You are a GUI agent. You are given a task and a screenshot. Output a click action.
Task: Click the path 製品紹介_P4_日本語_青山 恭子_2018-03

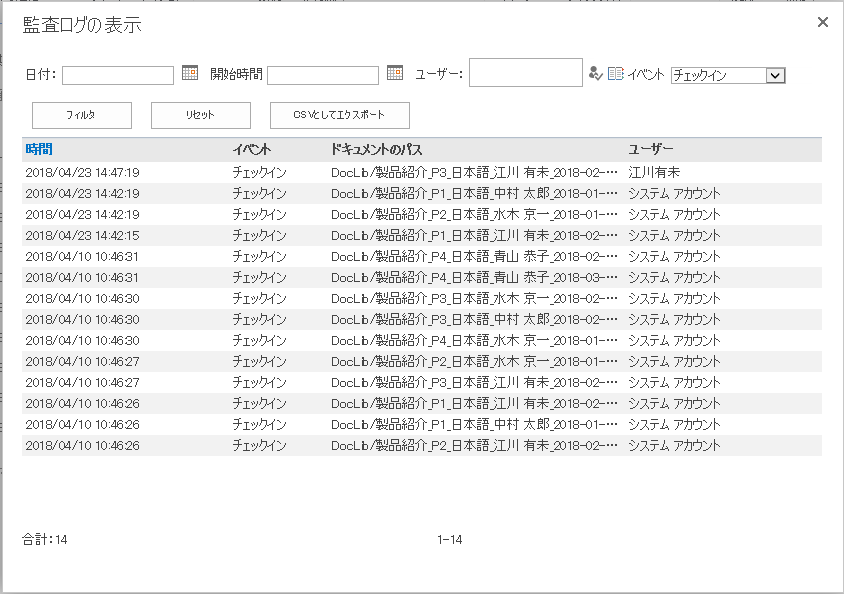click(x=474, y=278)
